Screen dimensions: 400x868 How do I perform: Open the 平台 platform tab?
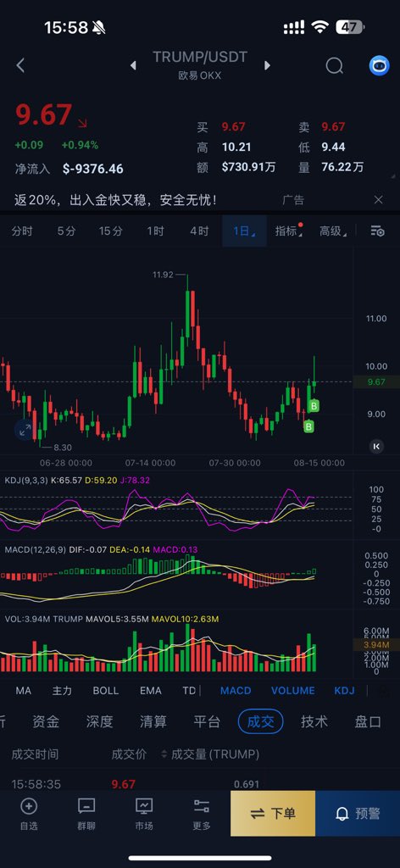coord(207,721)
